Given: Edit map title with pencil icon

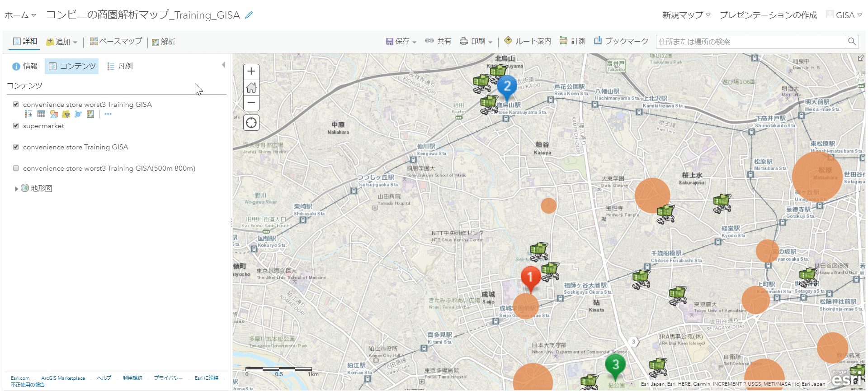Looking at the screenshot, I should click(x=249, y=15).
